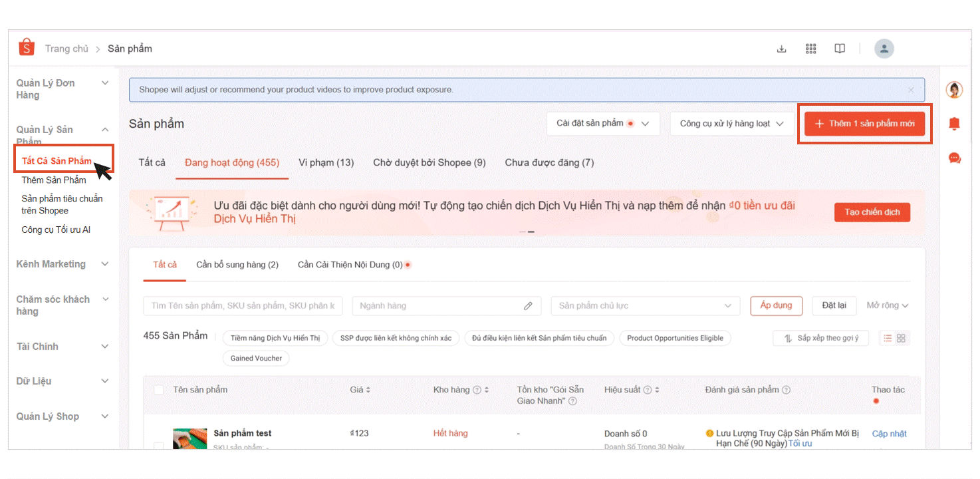Dismiss the product videos notice banner
This screenshot has width=980, height=479.
[911, 90]
